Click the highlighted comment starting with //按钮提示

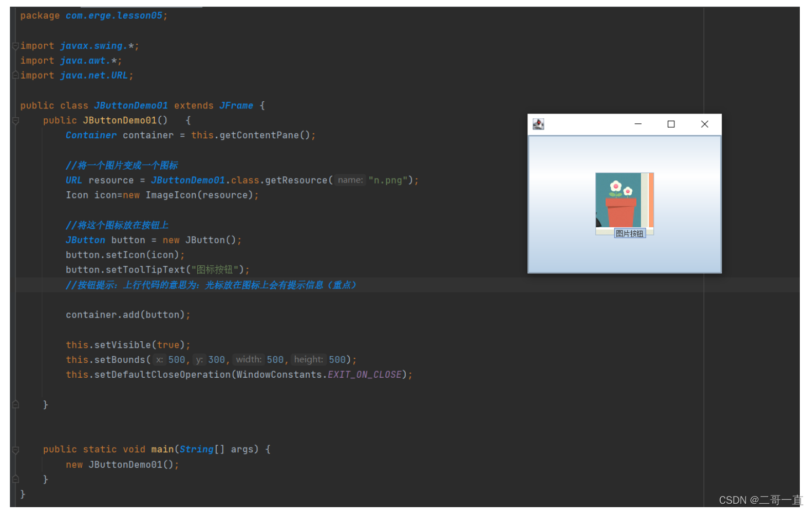(211, 285)
